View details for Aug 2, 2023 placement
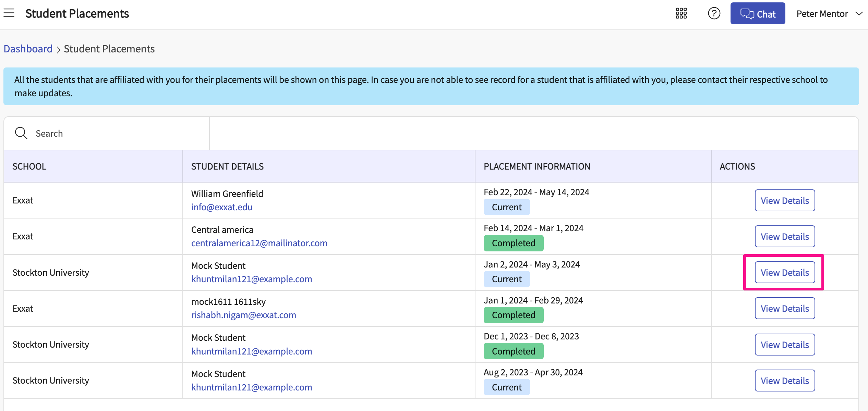 (x=784, y=381)
